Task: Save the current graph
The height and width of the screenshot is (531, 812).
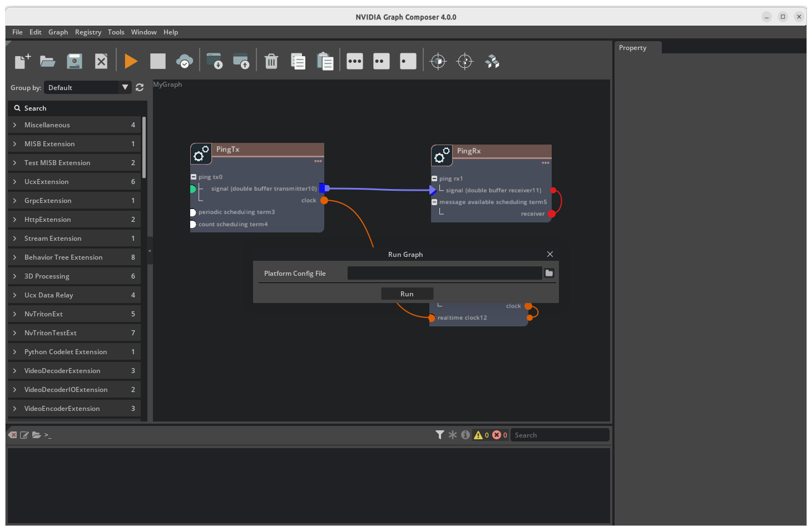Action: pyautogui.click(x=74, y=61)
